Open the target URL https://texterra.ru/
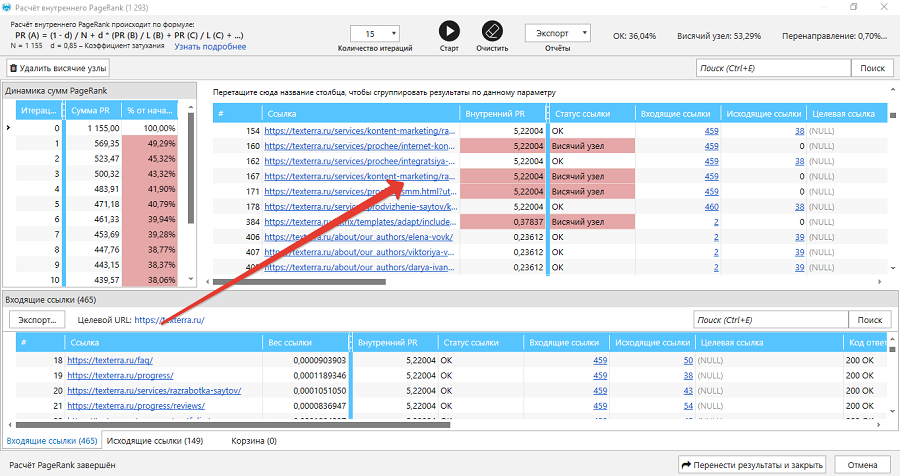 tap(169, 320)
